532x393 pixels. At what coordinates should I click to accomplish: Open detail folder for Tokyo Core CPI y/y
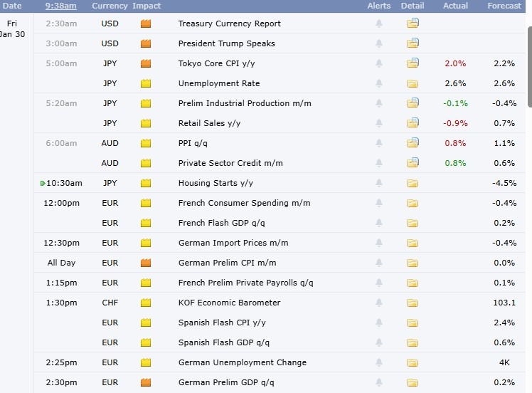coord(413,63)
